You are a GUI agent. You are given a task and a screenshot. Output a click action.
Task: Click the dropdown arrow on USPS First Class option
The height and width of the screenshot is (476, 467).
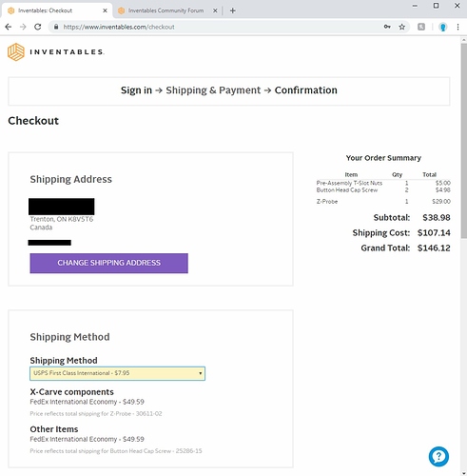coord(201,373)
